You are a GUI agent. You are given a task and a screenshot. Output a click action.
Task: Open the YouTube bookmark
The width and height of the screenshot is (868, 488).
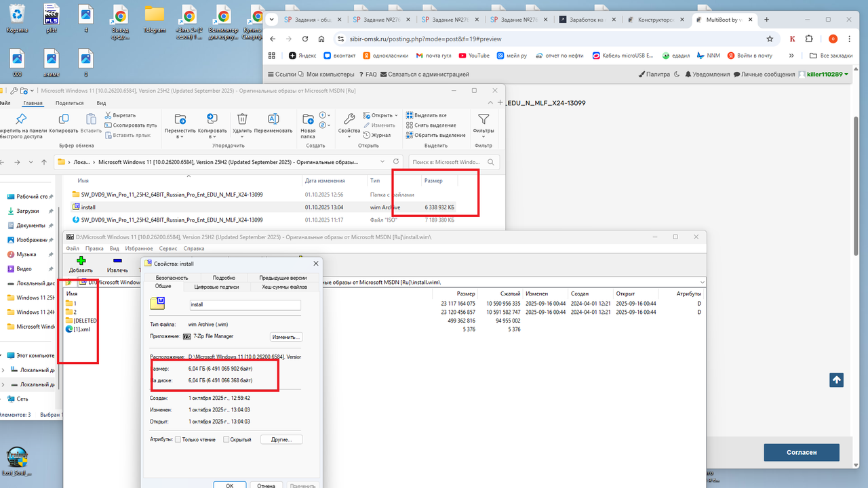(x=473, y=56)
